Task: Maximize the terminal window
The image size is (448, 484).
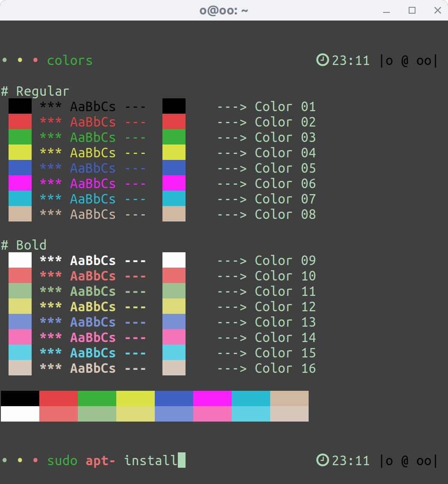Action: click(412, 11)
